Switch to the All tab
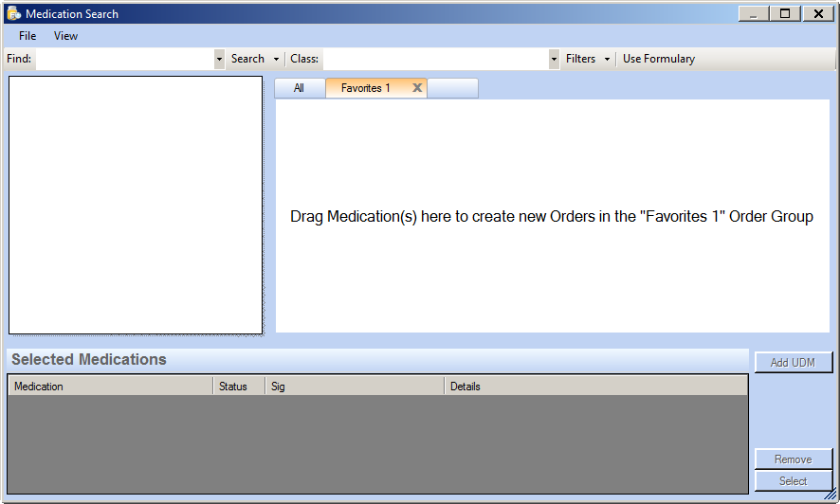Viewport: 840px width, 504px height. tap(299, 88)
